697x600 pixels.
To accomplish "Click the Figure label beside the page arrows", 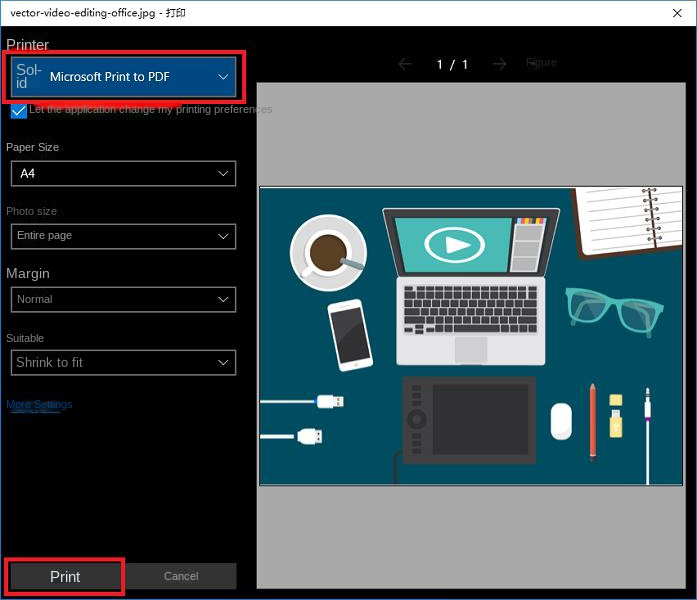I will coord(541,63).
